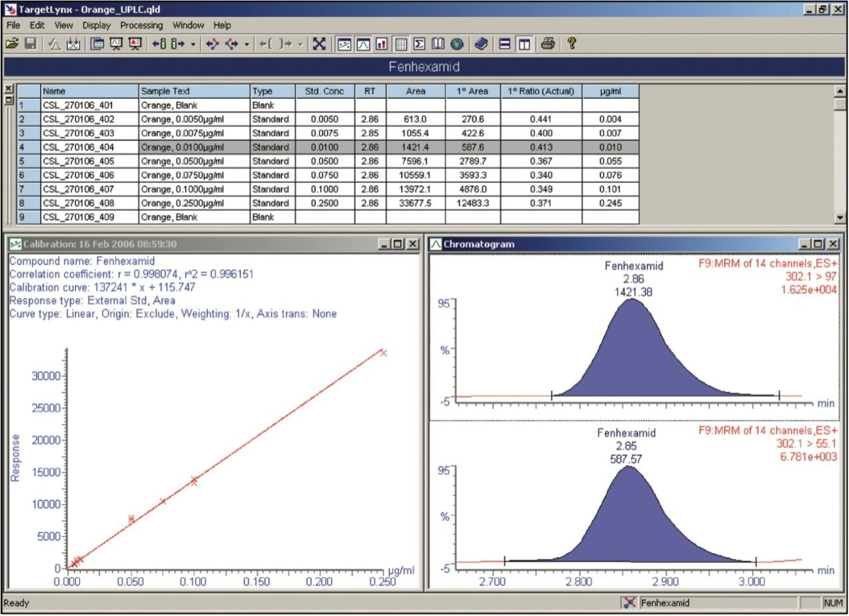Toggle horizontal tile layout button

point(505,44)
